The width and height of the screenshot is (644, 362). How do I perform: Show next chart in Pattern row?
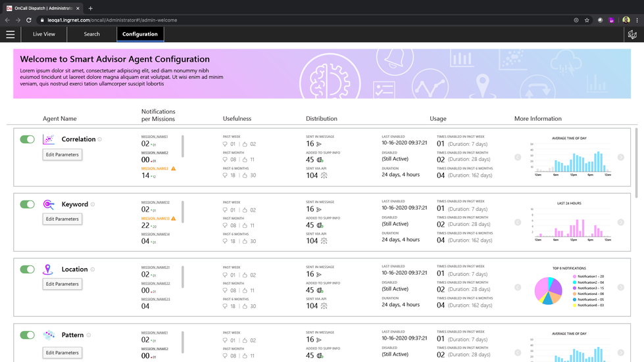[620, 353]
